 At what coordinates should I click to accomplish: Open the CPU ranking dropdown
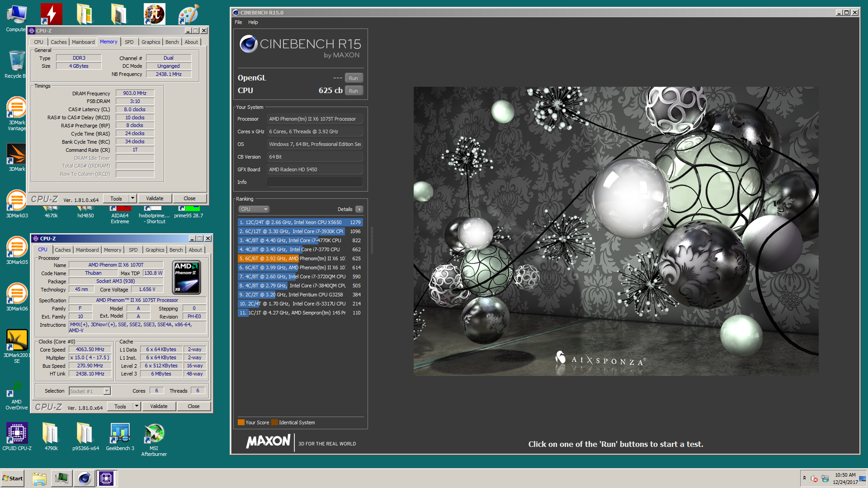pos(254,209)
